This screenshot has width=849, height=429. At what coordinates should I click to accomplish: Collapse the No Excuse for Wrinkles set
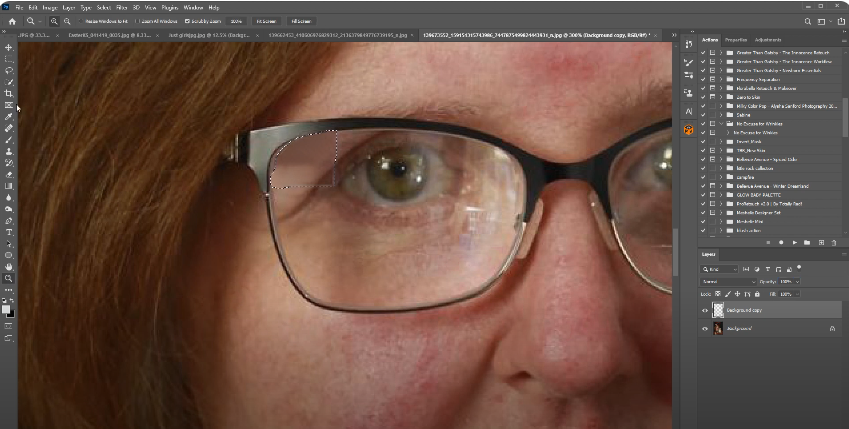721,124
